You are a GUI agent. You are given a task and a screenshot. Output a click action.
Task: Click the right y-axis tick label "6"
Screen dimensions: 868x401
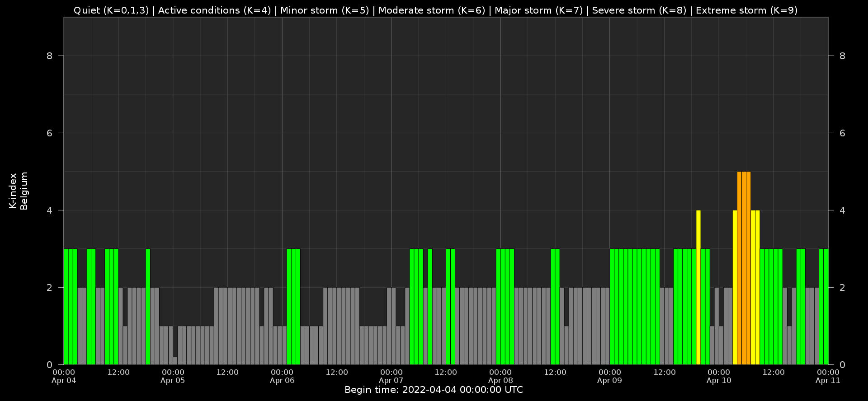(x=842, y=133)
